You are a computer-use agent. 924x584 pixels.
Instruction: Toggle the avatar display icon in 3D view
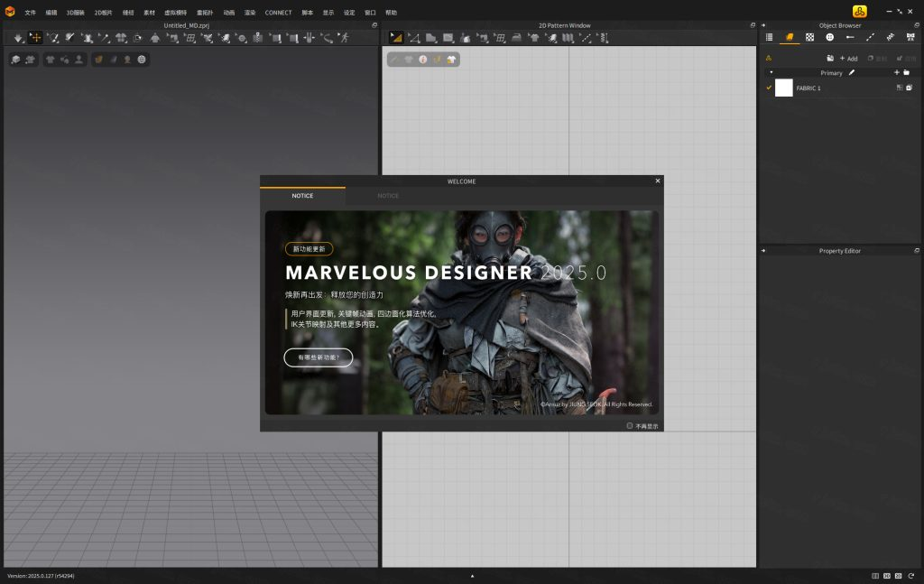(79, 60)
